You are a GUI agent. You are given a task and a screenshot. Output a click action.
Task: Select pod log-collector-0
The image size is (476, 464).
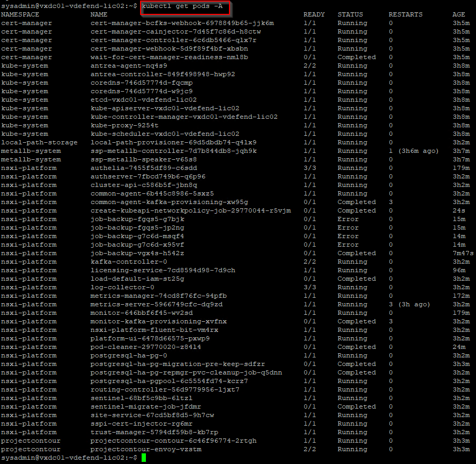pos(122,287)
